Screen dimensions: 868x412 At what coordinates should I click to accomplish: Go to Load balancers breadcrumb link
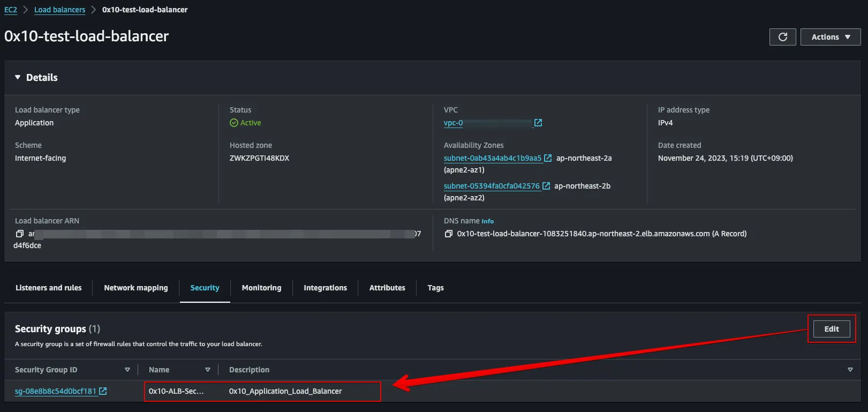click(x=60, y=10)
